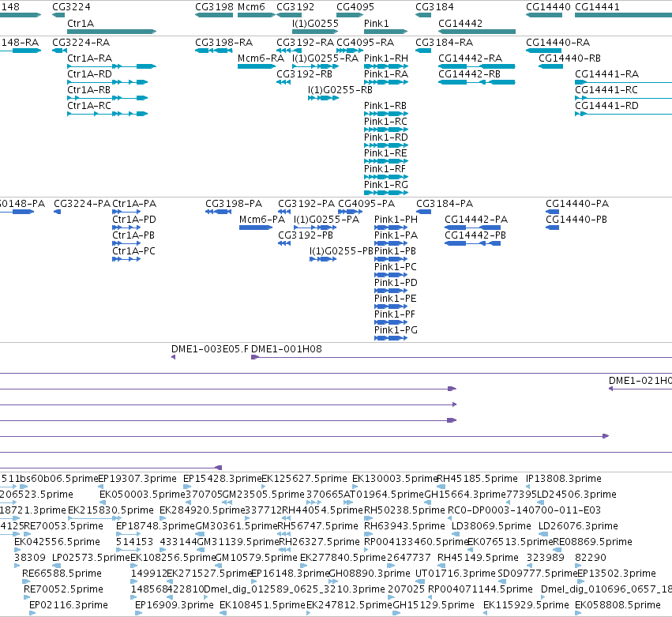Image resolution: width=672 pixels, height=617 pixels.
Task: Select transcript Ctr1A-RD
Action: (x=107, y=82)
